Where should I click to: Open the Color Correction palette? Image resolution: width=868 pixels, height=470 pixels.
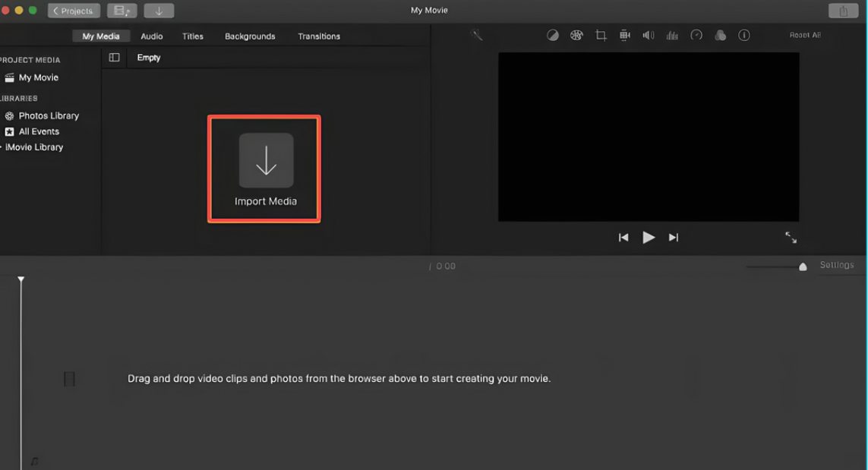[577, 35]
